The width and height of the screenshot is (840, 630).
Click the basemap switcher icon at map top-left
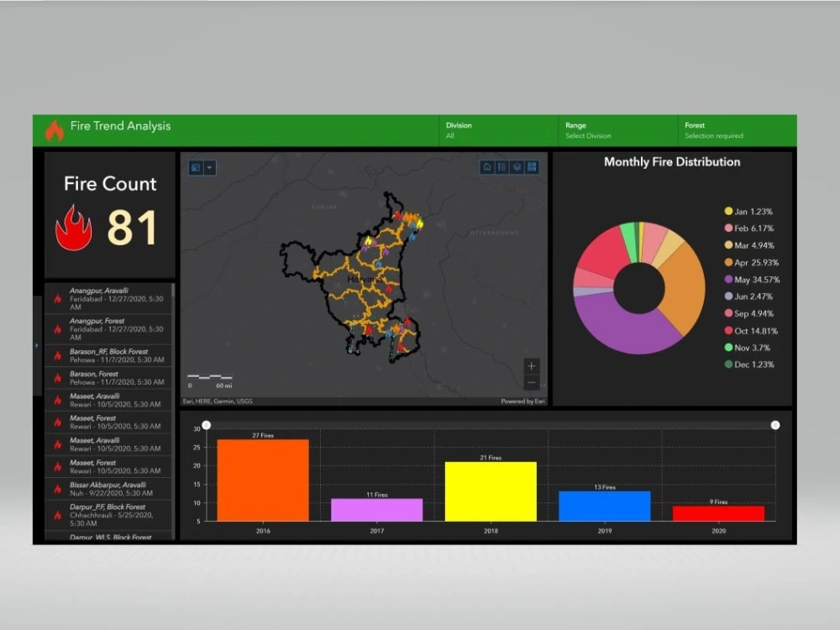pyautogui.click(x=195, y=167)
